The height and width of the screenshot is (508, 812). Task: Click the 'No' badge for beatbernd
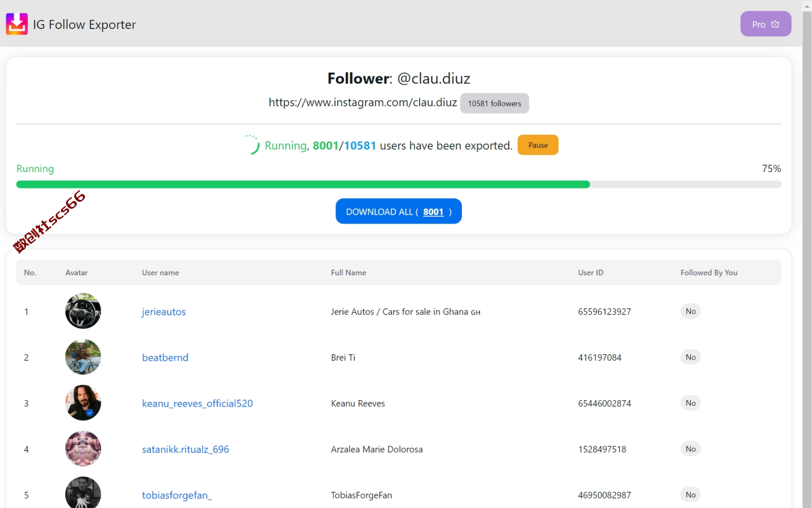pos(690,357)
